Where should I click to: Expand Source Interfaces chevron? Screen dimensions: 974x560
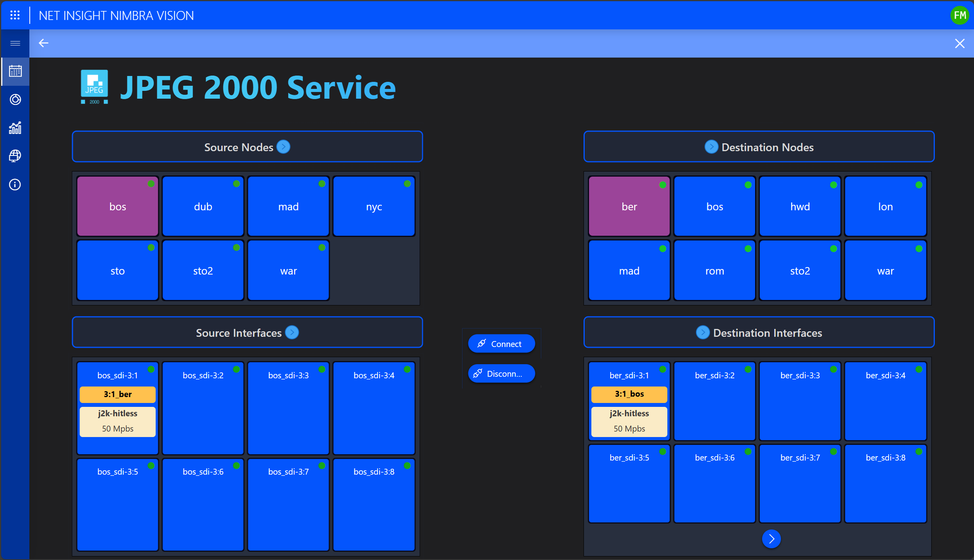pyautogui.click(x=292, y=332)
